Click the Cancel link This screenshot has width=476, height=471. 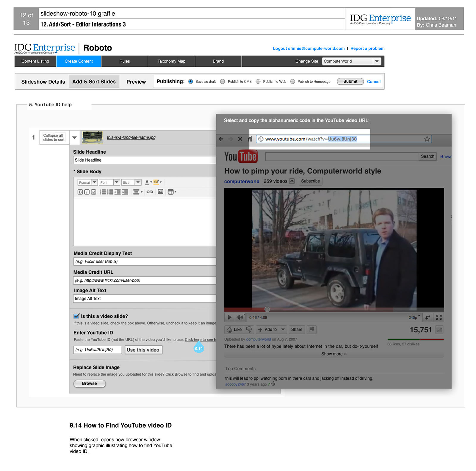tap(374, 82)
